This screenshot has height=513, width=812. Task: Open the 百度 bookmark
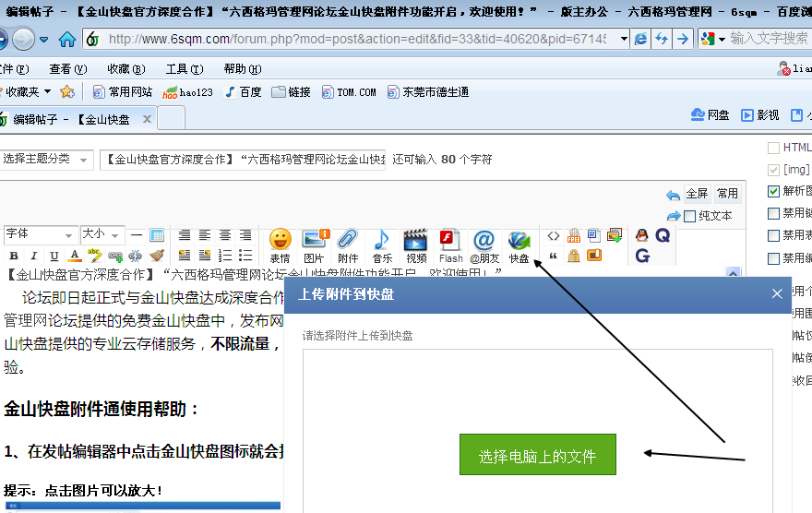(x=243, y=92)
